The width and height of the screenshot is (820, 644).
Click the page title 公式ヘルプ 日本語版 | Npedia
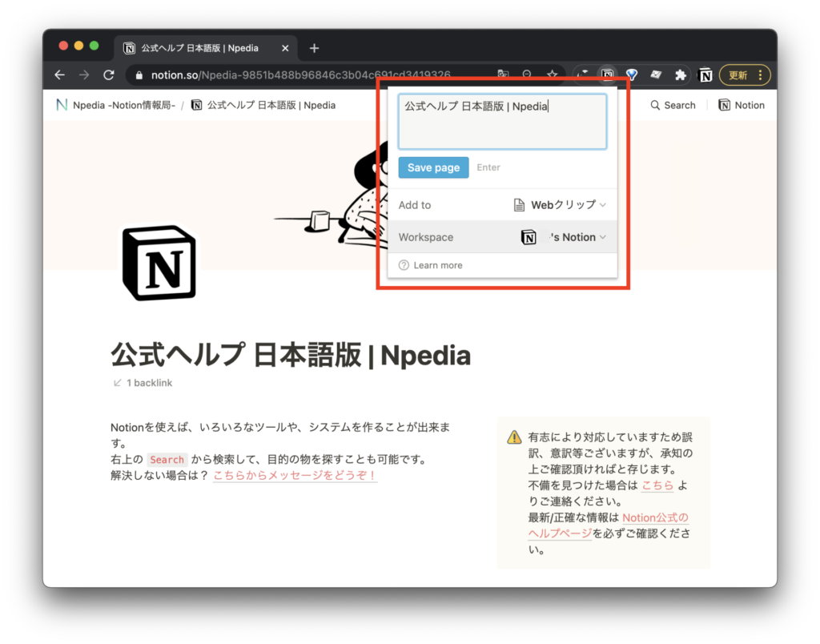click(291, 355)
